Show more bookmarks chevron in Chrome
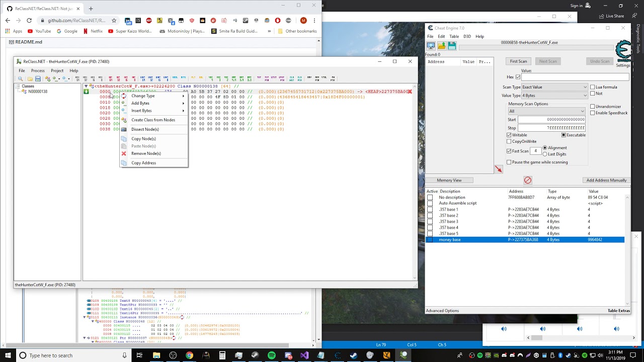 pyautogui.click(x=269, y=31)
